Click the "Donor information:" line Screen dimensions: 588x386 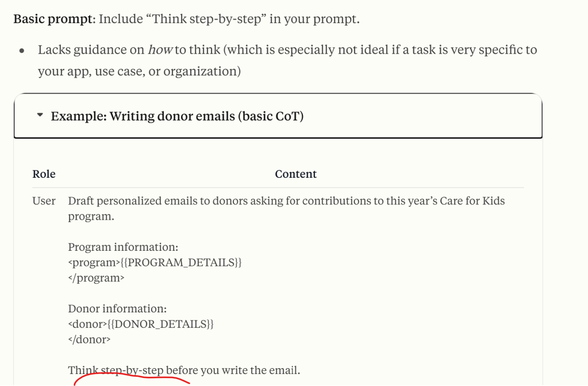(117, 308)
